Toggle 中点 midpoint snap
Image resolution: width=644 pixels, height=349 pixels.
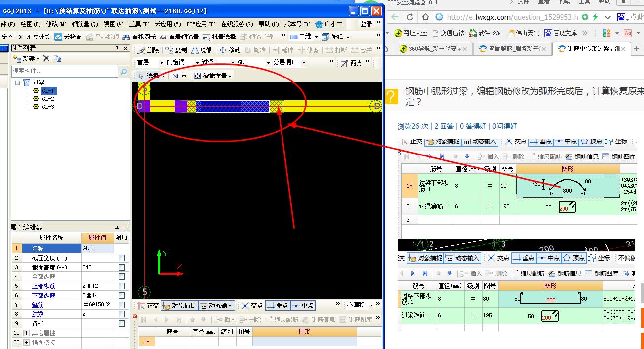click(x=303, y=305)
